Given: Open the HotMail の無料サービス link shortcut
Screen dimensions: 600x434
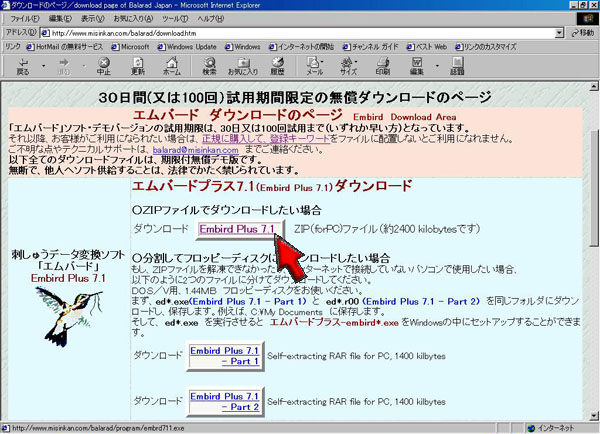Looking at the screenshot, I should click(x=65, y=47).
